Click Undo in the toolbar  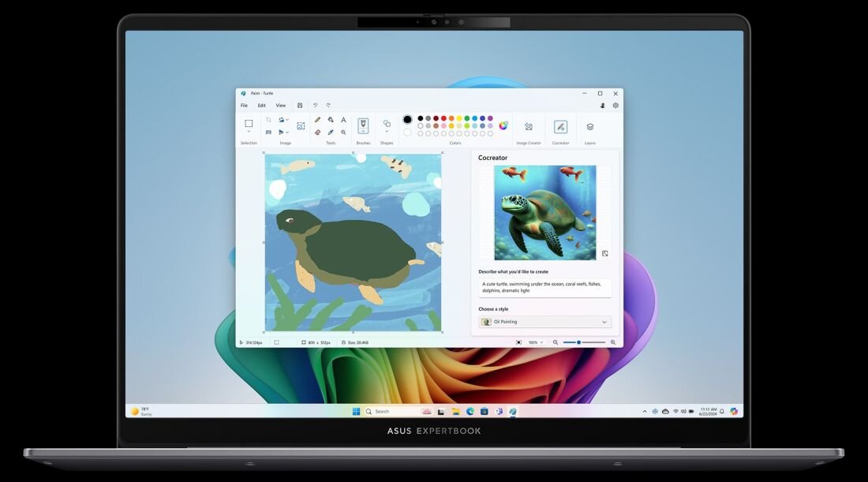click(x=315, y=105)
